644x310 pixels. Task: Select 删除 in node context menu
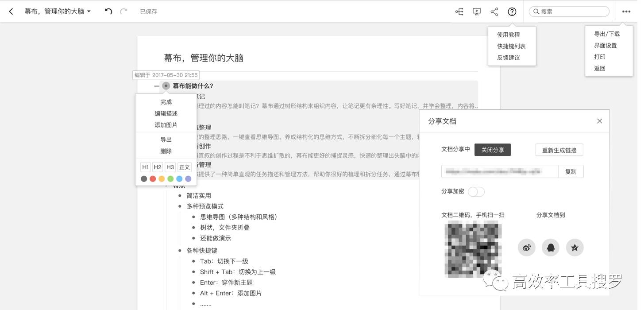point(166,151)
